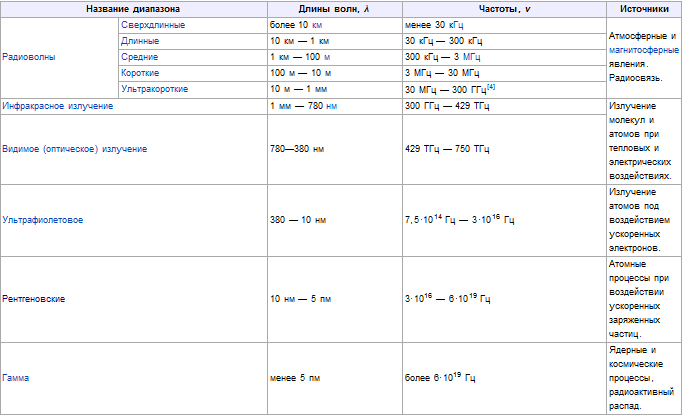Click the 'Ядерные и космические процессы' sources cell

[644, 378]
